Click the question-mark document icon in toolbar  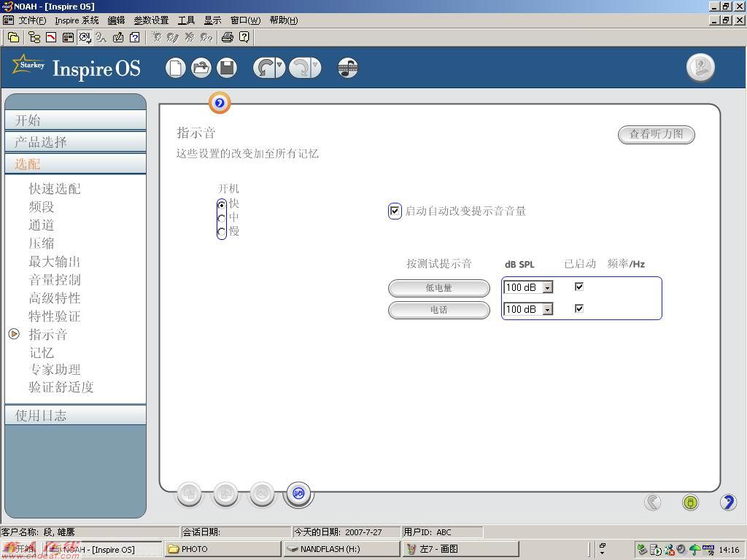[135, 37]
